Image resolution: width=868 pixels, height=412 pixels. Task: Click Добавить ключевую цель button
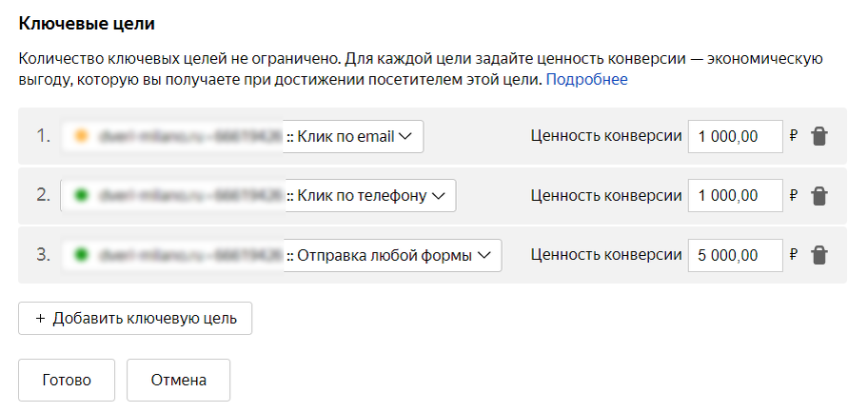(x=135, y=319)
